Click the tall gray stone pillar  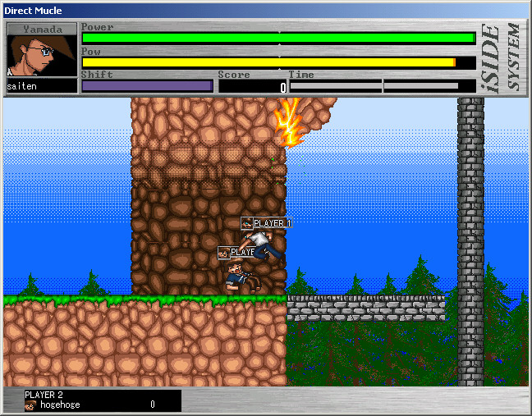[x=470, y=238]
